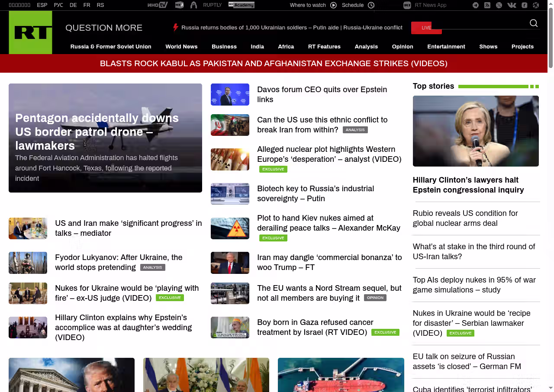Click the globe icon in top bar
Image resolution: width=554 pixels, height=392 pixels.
coord(536,5)
